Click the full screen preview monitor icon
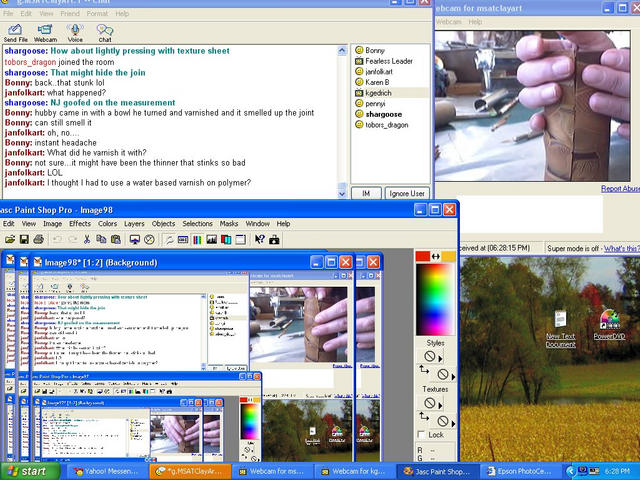Image resolution: width=640 pixels, height=480 pixels. pos(135,240)
